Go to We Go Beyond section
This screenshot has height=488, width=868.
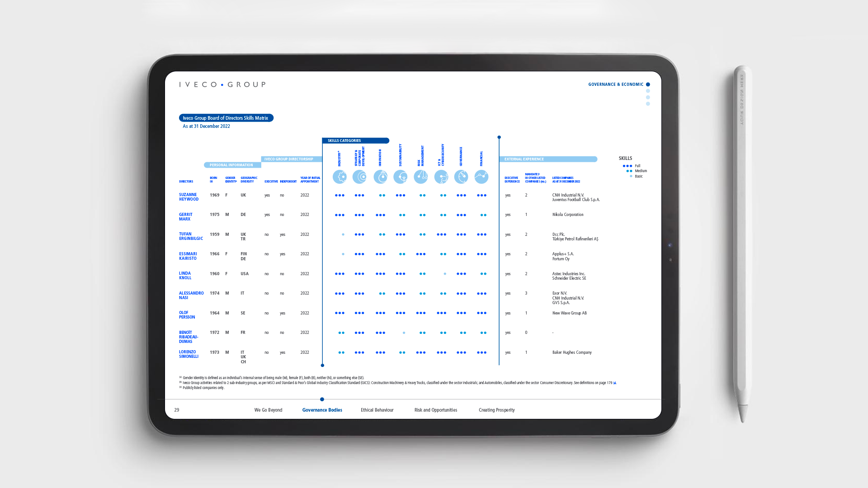268,410
